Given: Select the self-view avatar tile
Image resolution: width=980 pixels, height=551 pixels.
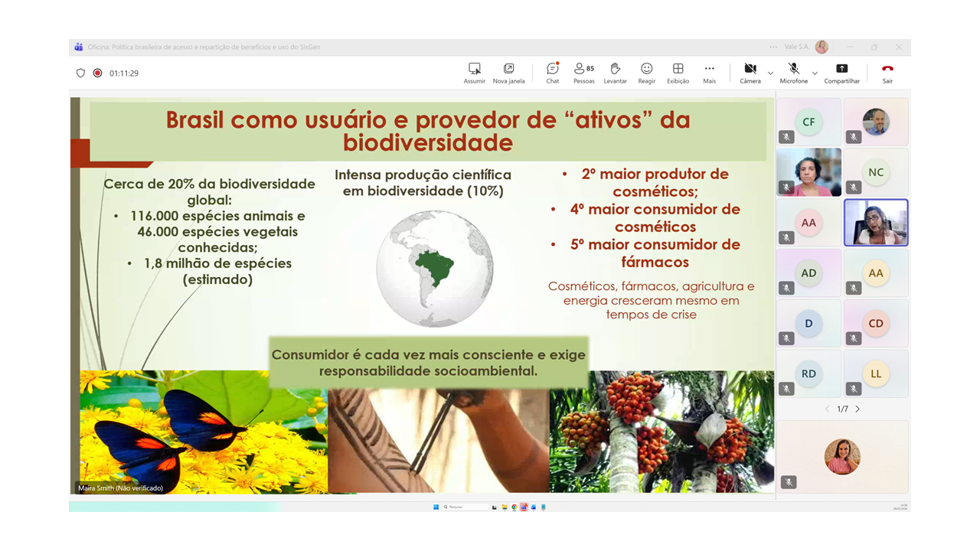Looking at the screenshot, I should tap(842, 457).
